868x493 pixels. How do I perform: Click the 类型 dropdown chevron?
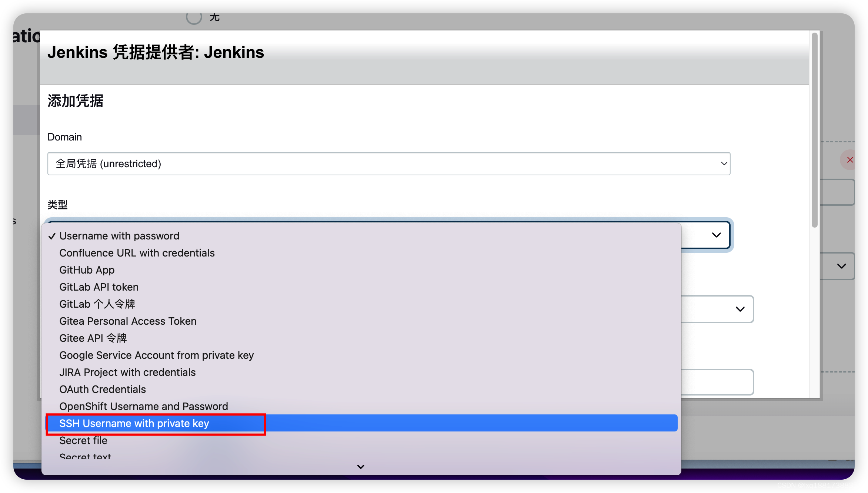pyautogui.click(x=716, y=235)
